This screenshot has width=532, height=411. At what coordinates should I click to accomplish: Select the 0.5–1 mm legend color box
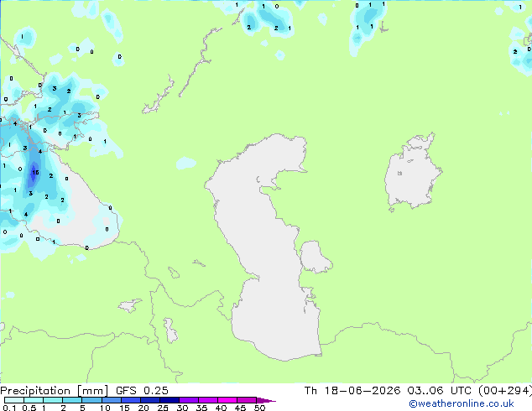point(34,400)
